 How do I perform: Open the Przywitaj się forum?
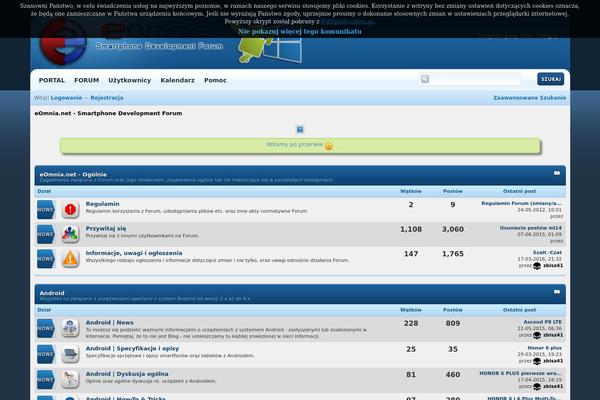tap(106, 229)
